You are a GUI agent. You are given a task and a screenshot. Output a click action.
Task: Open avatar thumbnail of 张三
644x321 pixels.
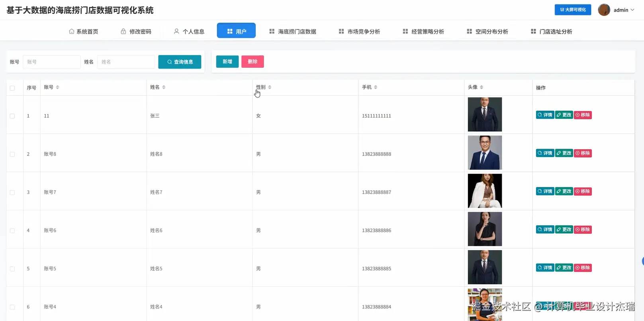click(x=485, y=114)
